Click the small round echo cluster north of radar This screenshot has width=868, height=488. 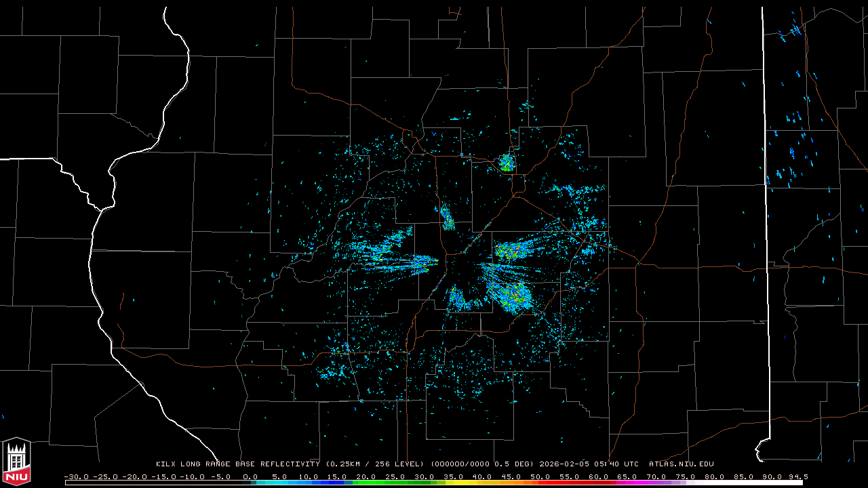click(506, 163)
